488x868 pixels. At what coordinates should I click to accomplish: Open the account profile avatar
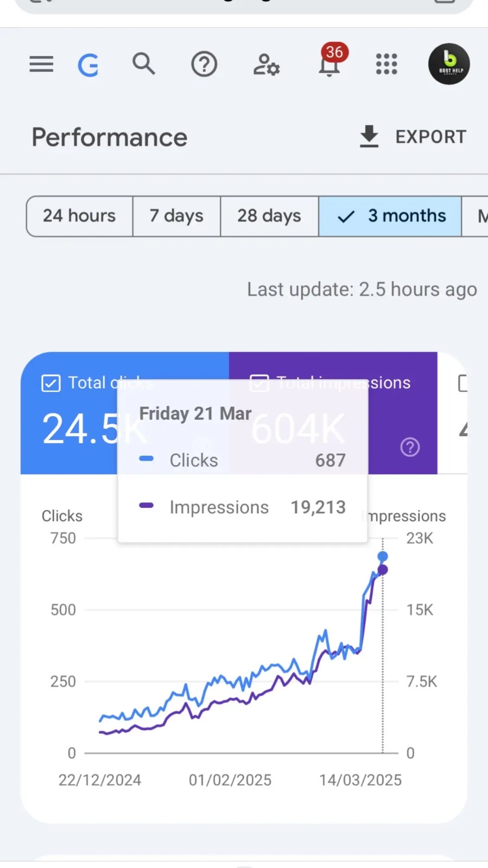[x=449, y=64]
